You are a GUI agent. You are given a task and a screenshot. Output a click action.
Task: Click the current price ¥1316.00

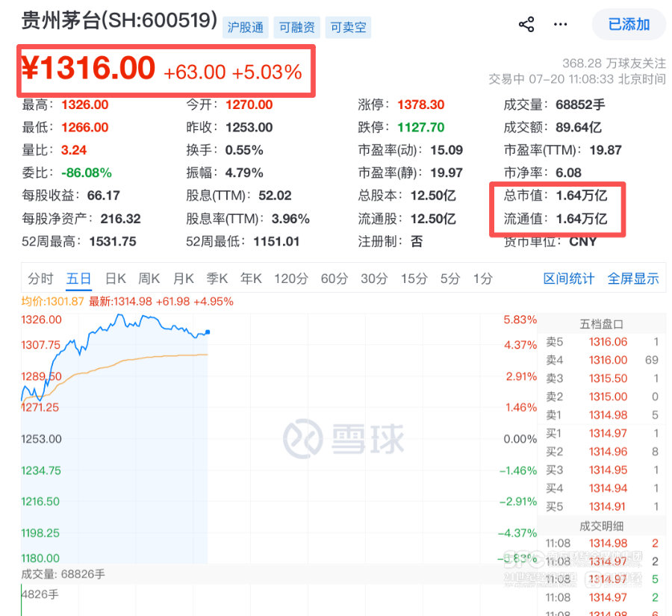pos(88,68)
